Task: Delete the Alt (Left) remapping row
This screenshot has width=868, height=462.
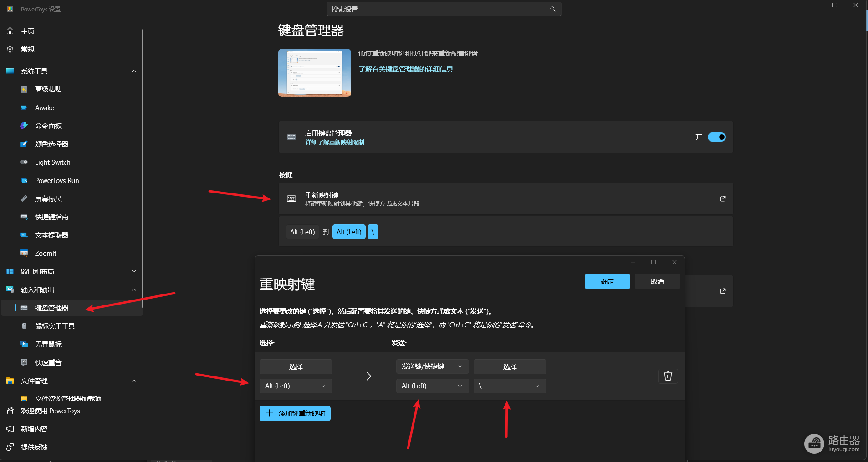Action: [x=668, y=376]
